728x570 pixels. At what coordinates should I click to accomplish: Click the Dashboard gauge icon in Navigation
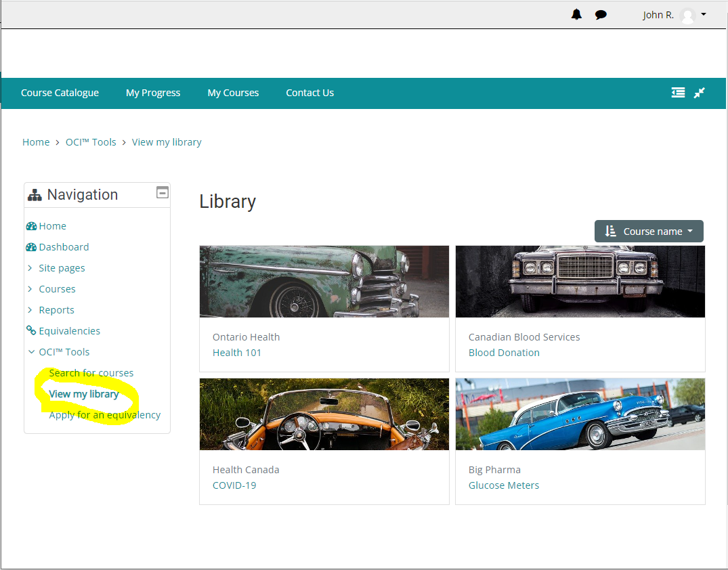click(31, 247)
